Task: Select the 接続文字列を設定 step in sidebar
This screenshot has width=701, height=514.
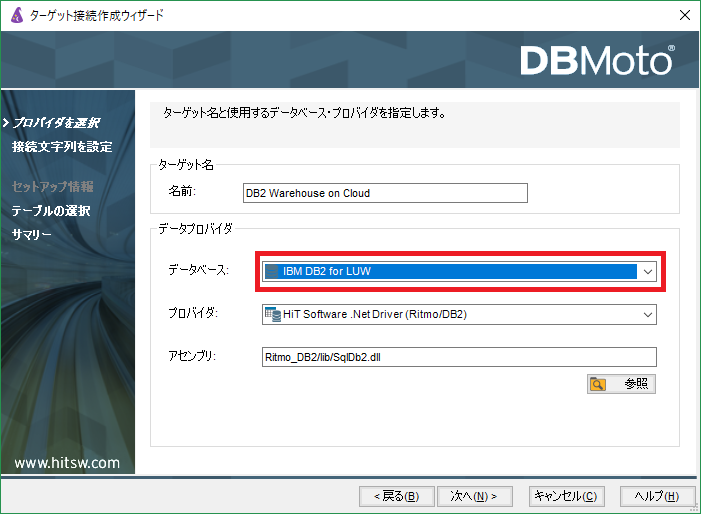Action: point(62,147)
